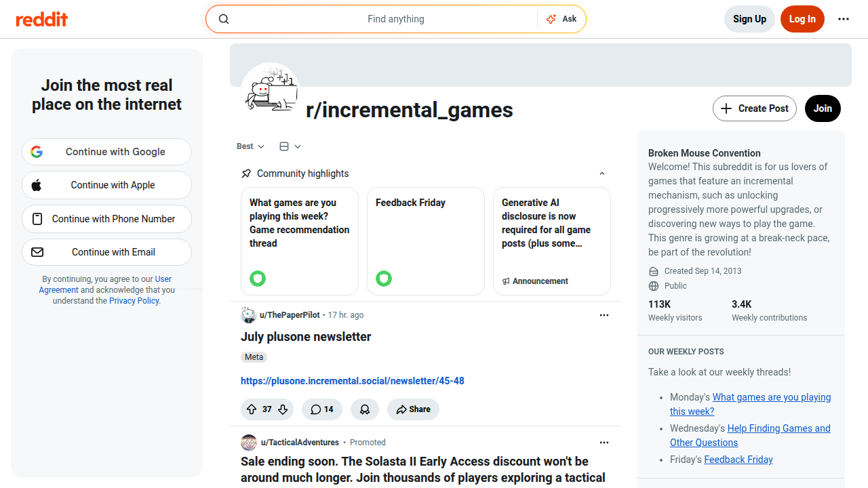Open the Feedback Friday highlight card
This screenshot has width=868, height=488.
(x=426, y=241)
